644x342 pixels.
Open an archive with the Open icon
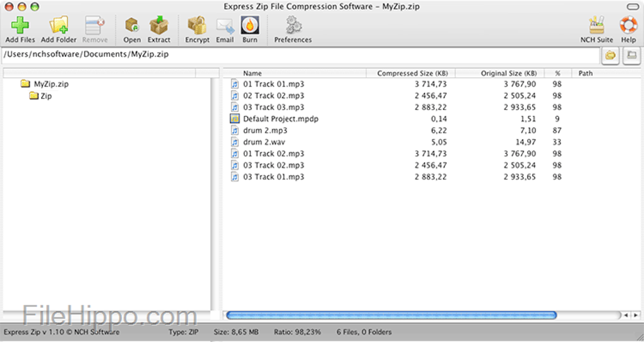132,25
